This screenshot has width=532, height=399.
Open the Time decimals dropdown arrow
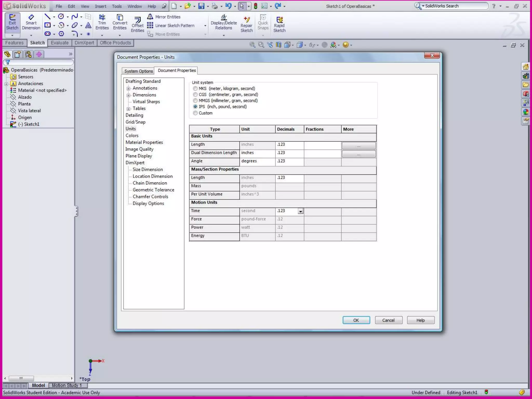301,211
